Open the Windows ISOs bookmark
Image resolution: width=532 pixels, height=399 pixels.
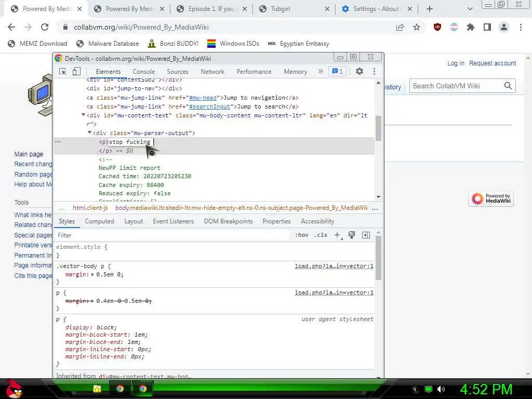pos(233,44)
